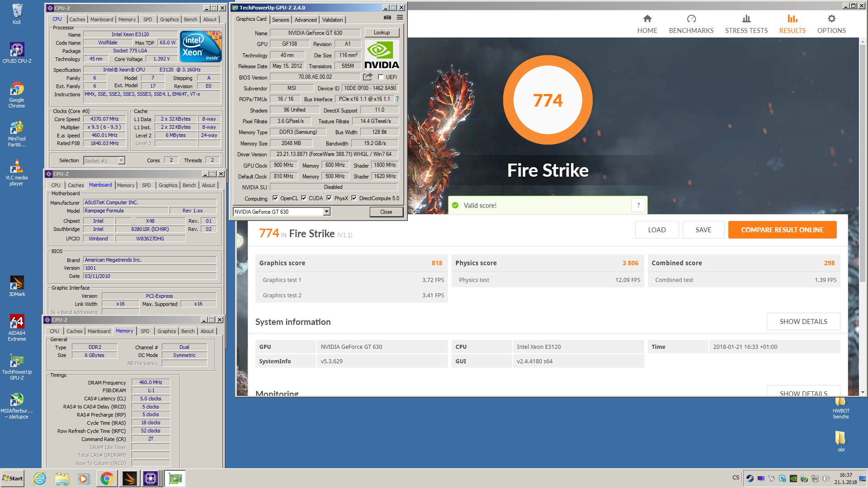Viewport: 868px width, 488px height.
Task: Select RESULTS tab in 3DMark
Action: [792, 24]
